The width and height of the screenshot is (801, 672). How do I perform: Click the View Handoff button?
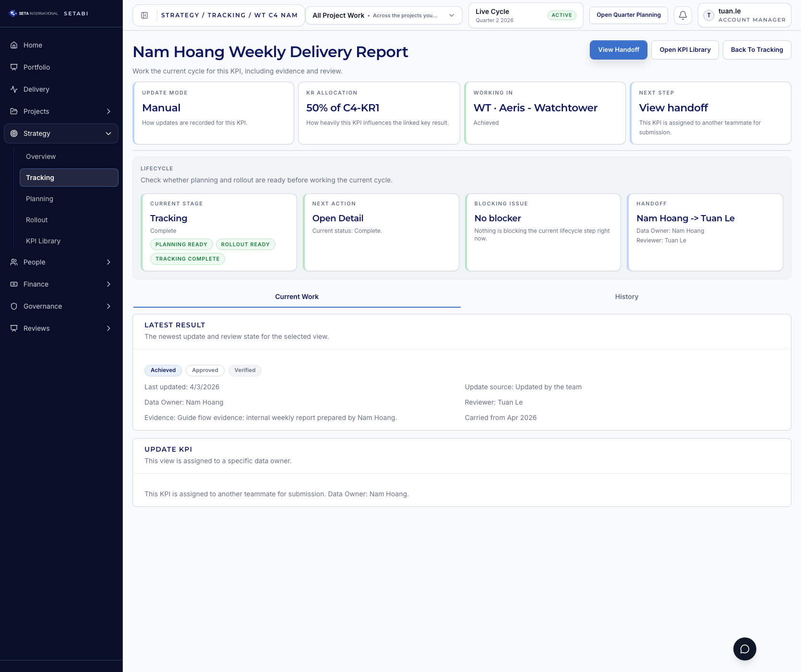pos(618,50)
